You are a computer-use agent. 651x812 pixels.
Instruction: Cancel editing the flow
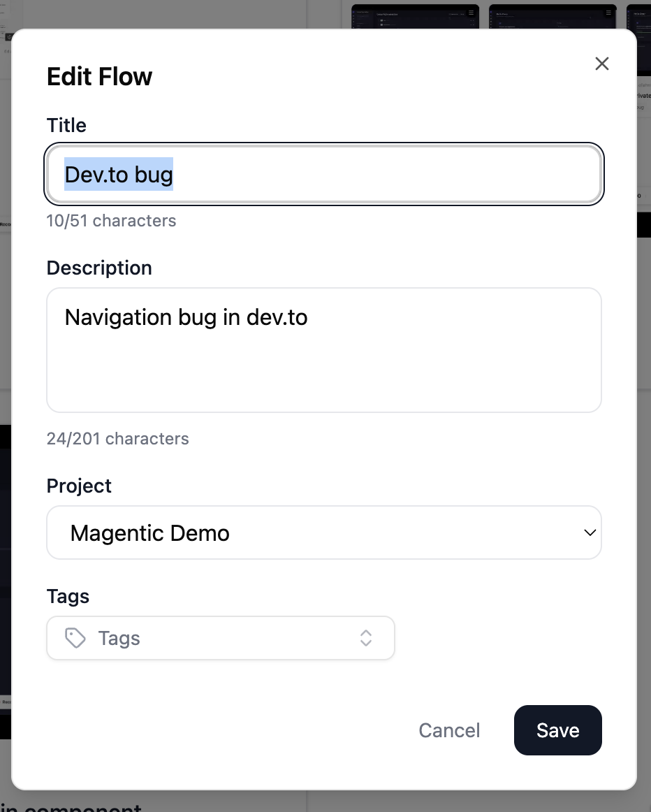(449, 730)
